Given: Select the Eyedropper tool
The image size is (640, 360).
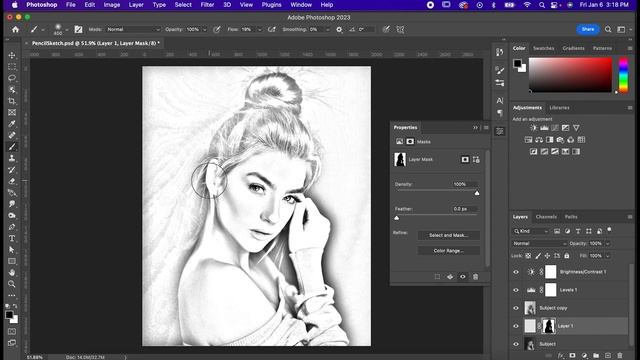Looking at the screenshot, I should (x=12, y=124).
